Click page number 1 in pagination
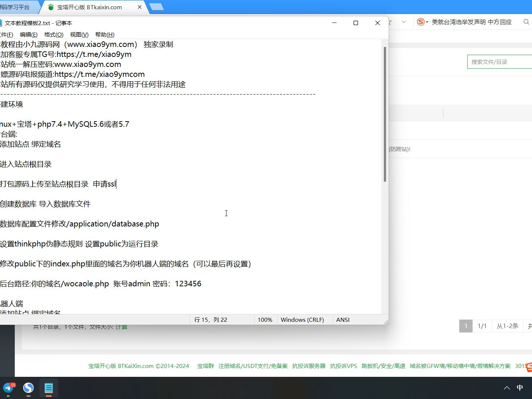Image resolution: width=532 pixels, height=399 pixels. pyautogui.click(x=466, y=326)
